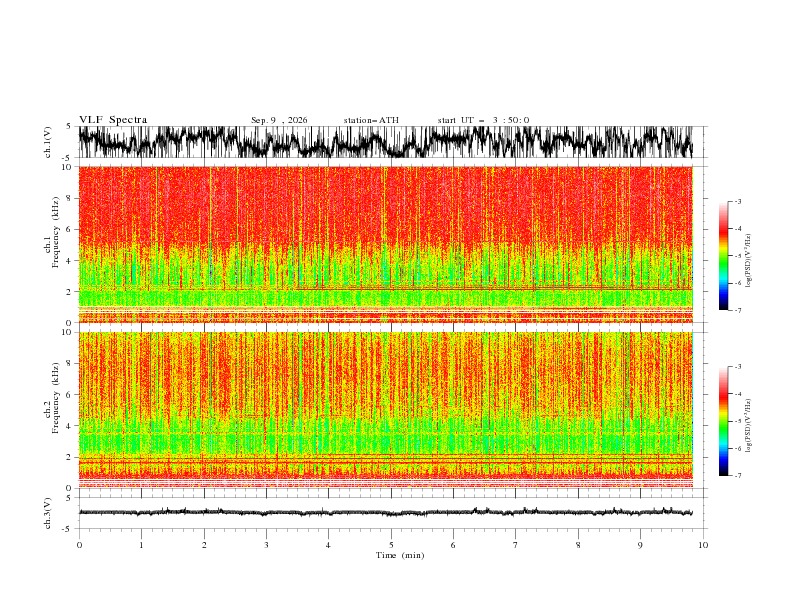Click the ch.1 voltage waveform trace panel

[x=385, y=142]
